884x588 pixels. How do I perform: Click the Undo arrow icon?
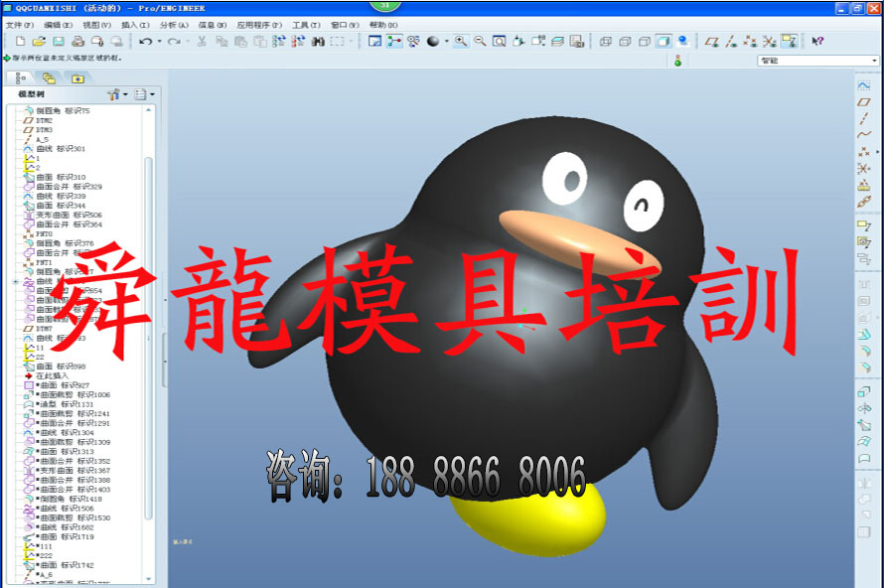[x=145, y=41]
